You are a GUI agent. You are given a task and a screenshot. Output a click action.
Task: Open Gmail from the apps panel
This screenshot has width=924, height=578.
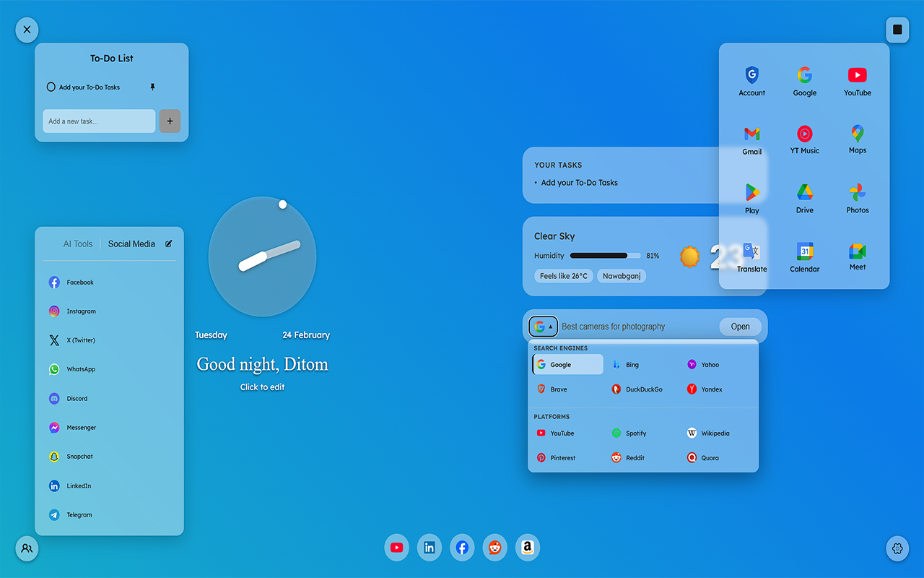pyautogui.click(x=751, y=140)
